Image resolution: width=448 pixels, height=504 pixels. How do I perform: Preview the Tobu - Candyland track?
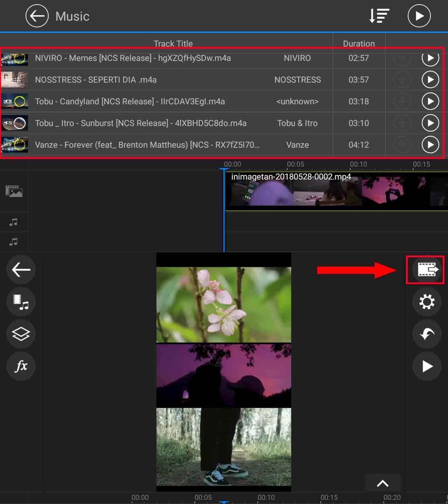(430, 101)
